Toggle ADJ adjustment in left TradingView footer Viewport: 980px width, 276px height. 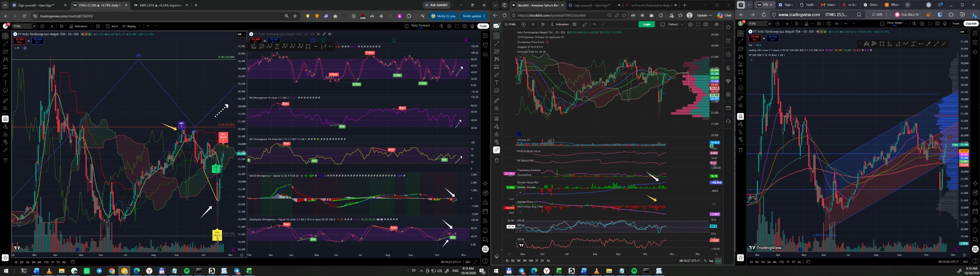click(x=468, y=262)
